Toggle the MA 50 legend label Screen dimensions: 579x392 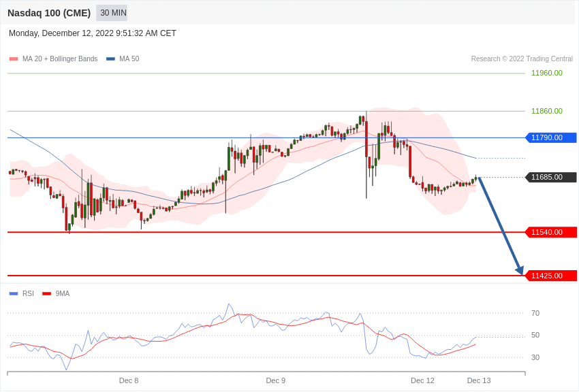(129, 59)
